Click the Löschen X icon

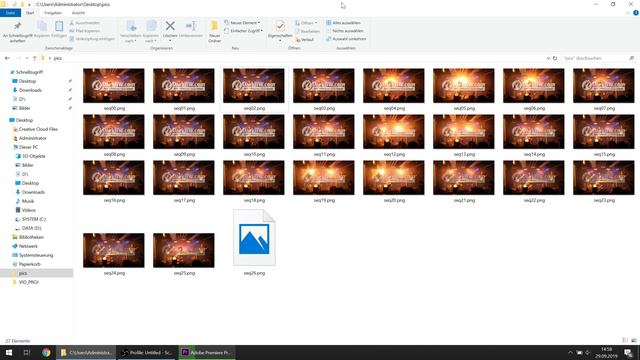coord(170,26)
